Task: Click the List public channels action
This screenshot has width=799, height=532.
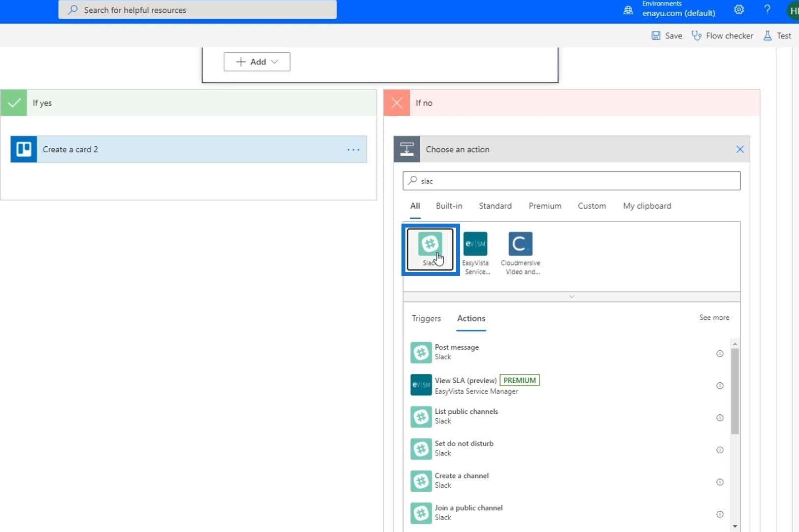Action: click(x=567, y=417)
